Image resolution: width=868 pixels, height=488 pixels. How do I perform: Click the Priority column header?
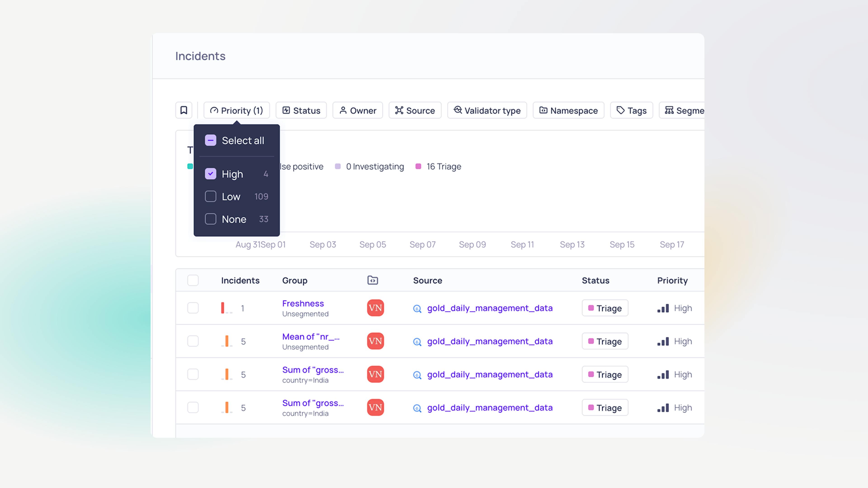click(x=672, y=281)
